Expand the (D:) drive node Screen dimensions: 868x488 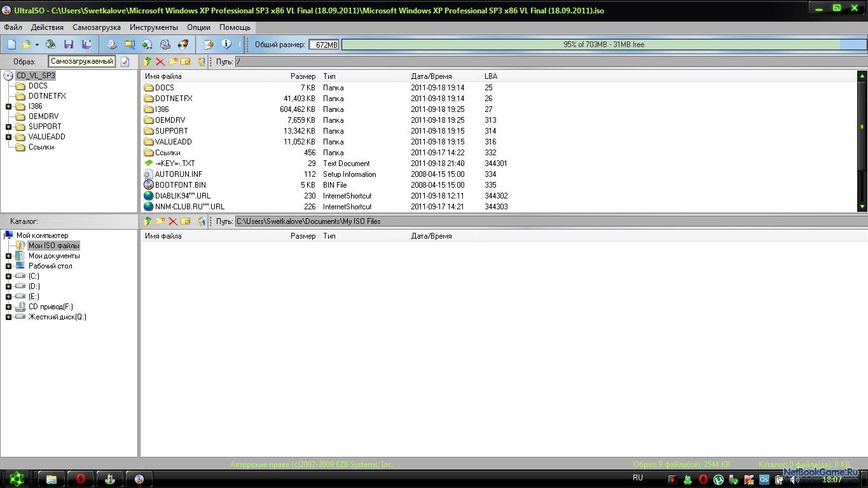coord(9,286)
